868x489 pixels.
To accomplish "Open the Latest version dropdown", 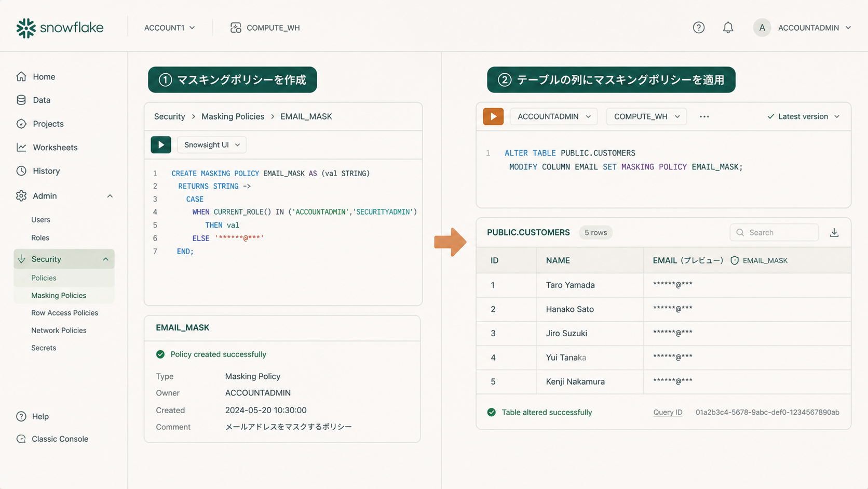I will 803,116.
